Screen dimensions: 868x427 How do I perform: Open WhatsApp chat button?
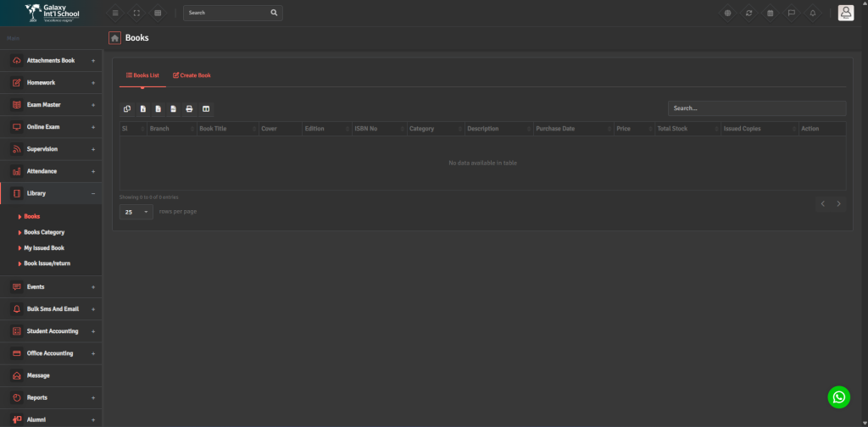tap(838, 396)
